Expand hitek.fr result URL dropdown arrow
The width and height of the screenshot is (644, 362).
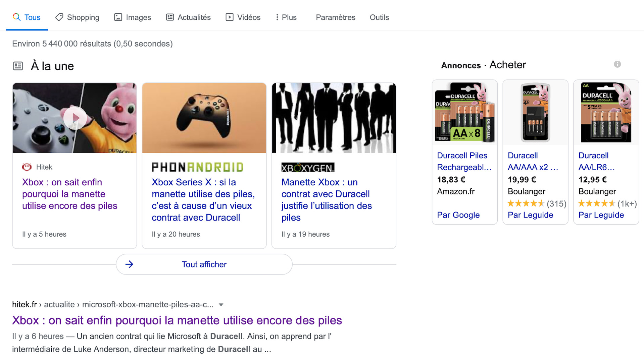coord(221,305)
